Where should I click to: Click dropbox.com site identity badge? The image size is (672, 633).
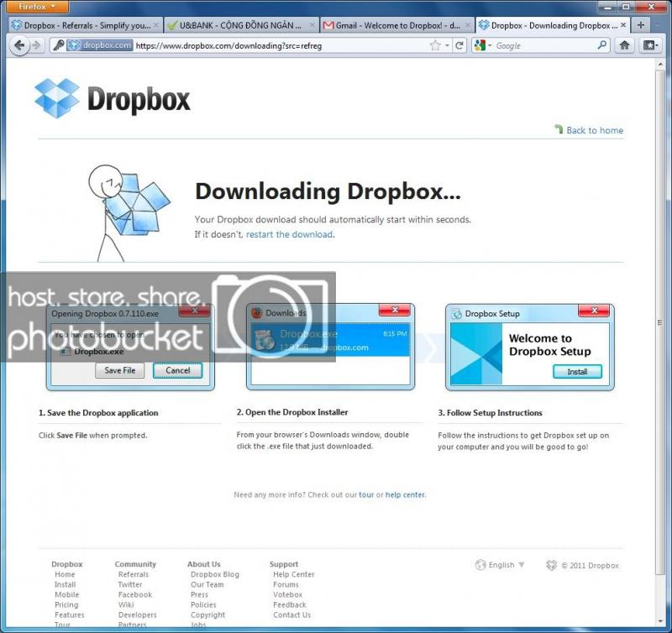99,45
